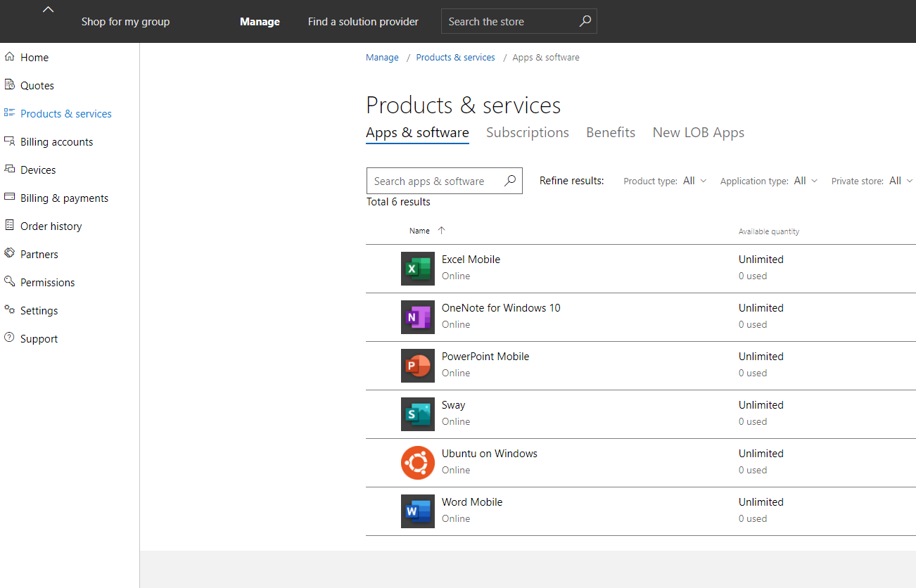Click Online under Ubuntu on Windows
Viewport: 916px width, 588px height.
[456, 470]
